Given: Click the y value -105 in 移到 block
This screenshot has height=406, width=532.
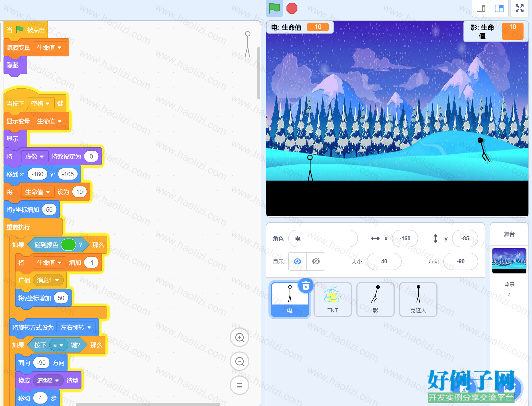Looking at the screenshot, I should tap(68, 174).
